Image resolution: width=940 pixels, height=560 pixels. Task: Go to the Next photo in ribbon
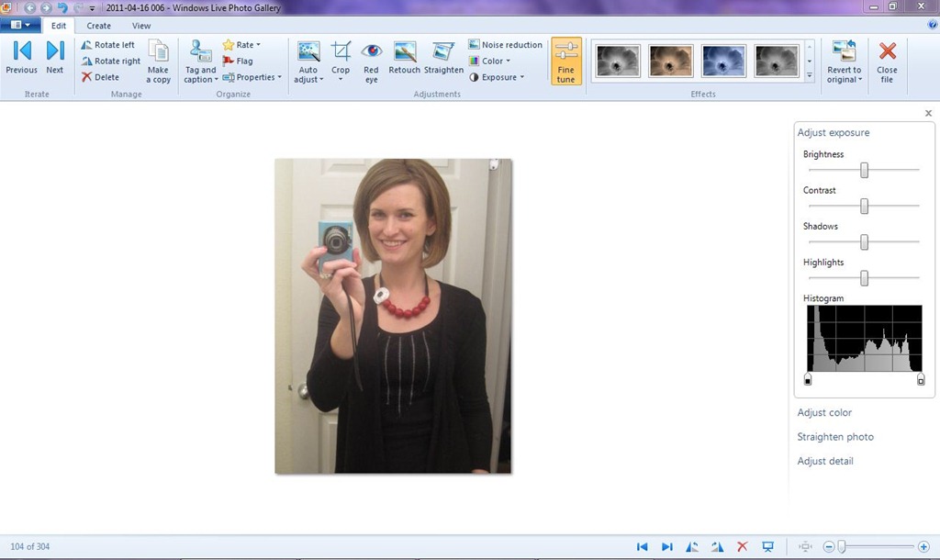click(54, 58)
